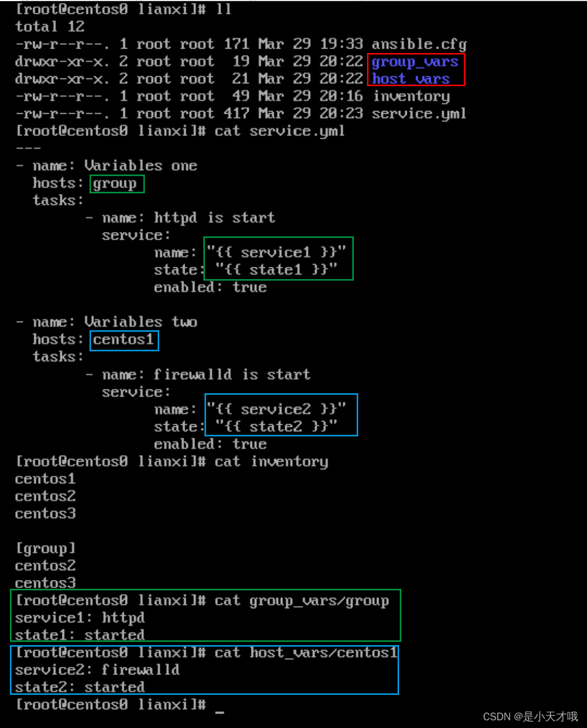Select the inventory file name in listing
The width and height of the screenshot is (587, 728).
(x=411, y=97)
